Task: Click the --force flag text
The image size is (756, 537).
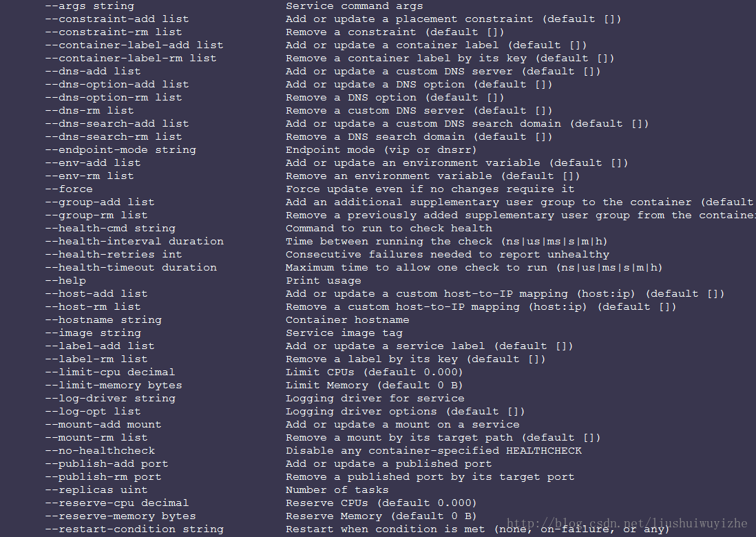Action: 68,189
